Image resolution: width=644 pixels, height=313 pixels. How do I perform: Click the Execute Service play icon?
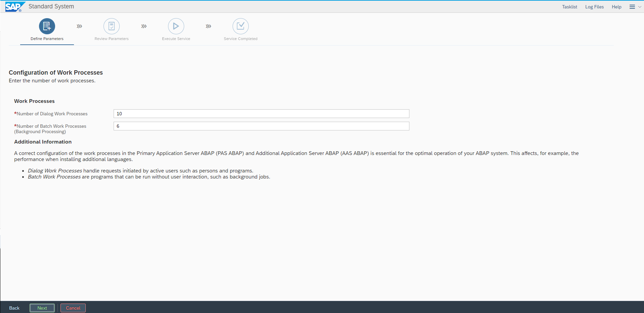tap(176, 26)
